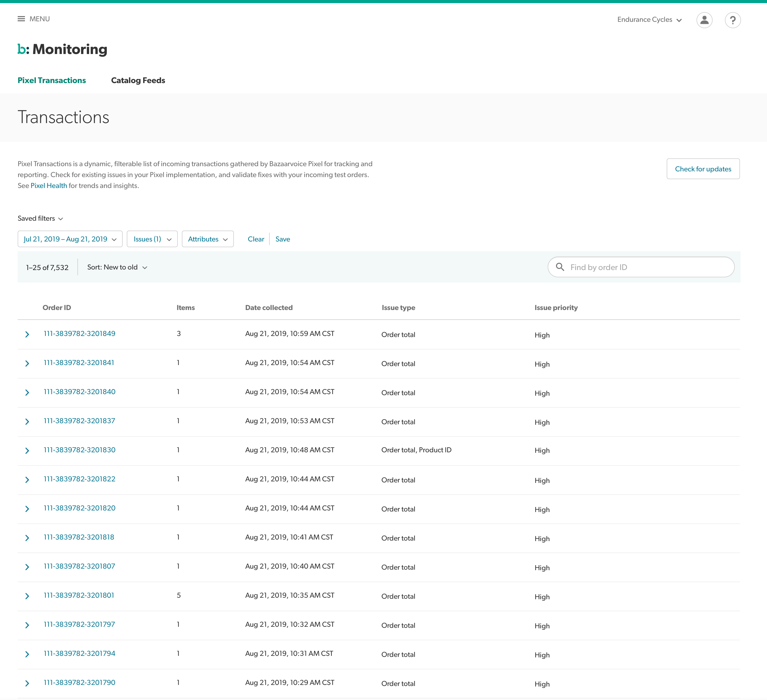Select the Pixel Transactions tab
This screenshot has width=767, height=700.
[x=52, y=80]
